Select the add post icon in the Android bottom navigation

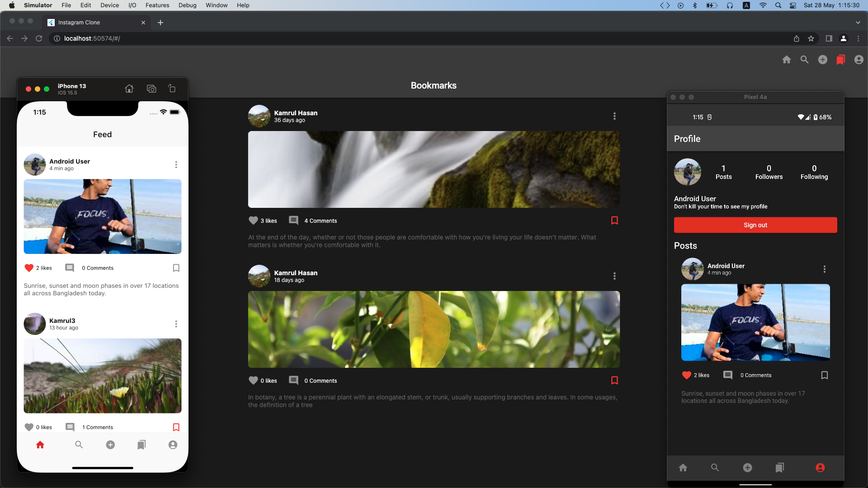(747, 467)
